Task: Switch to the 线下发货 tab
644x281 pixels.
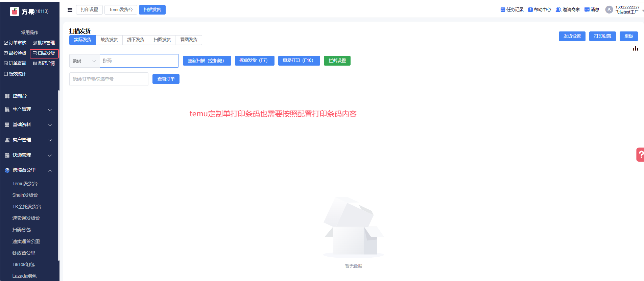Action: [136, 40]
